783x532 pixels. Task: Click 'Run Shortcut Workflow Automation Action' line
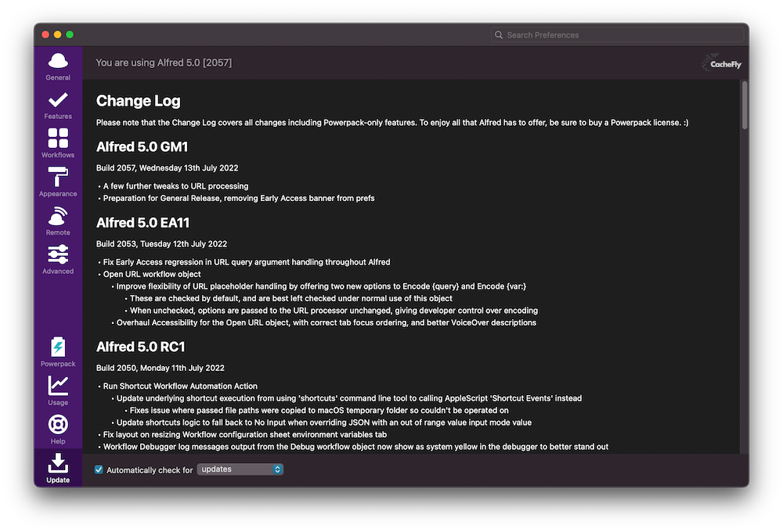[180, 386]
